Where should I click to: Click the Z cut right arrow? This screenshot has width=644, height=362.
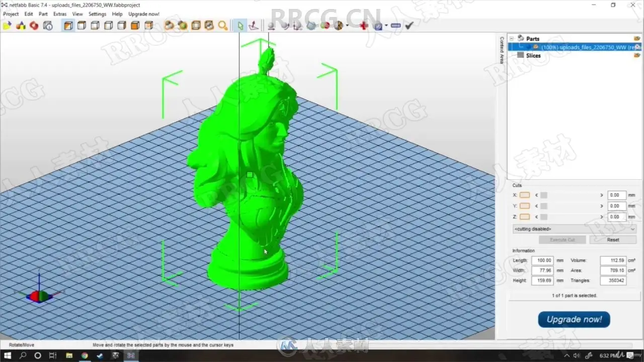[x=601, y=217]
